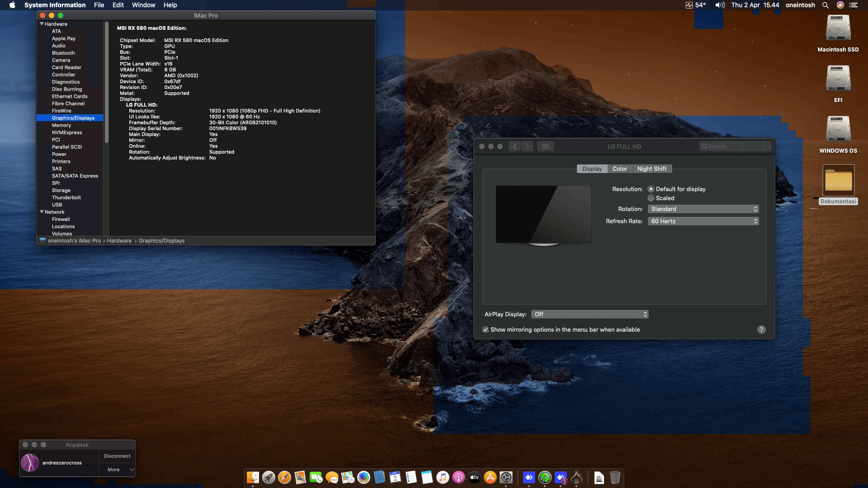
Task: Select Bluetooth in the sidebar
Action: [x=63, y=53]
